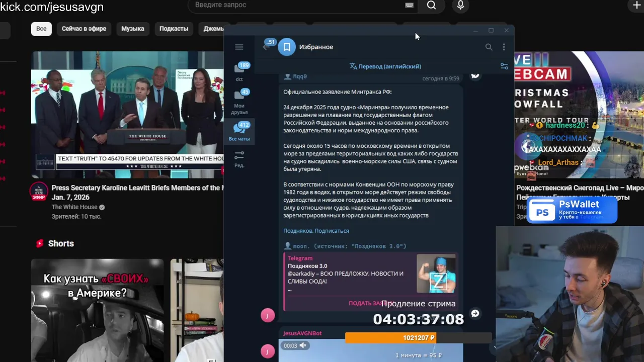Click the PsWallet ad banner
Screen dimensions: 644x362
(572, 210)
